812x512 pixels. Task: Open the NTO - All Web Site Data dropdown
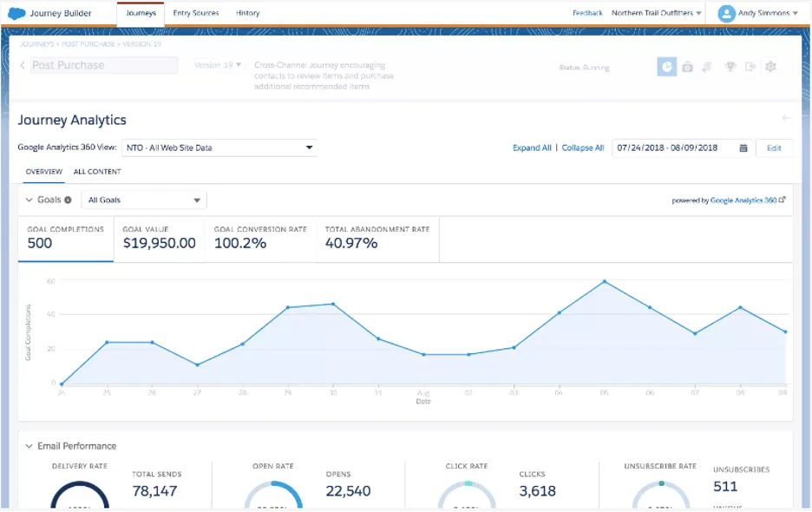point(219,148)
